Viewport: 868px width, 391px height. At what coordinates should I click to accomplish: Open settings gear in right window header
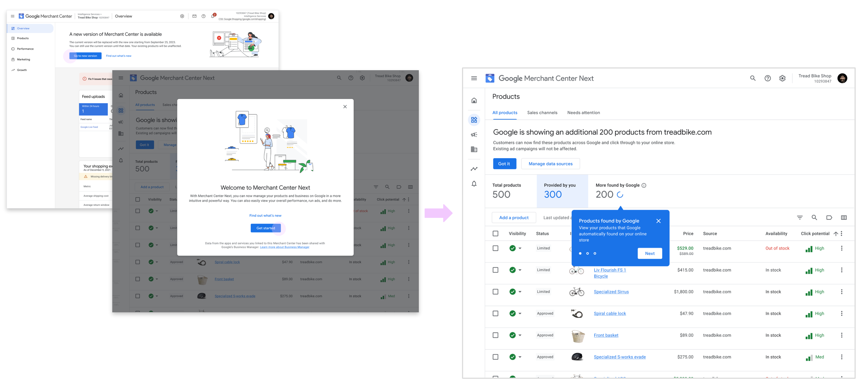pos(782,79)
